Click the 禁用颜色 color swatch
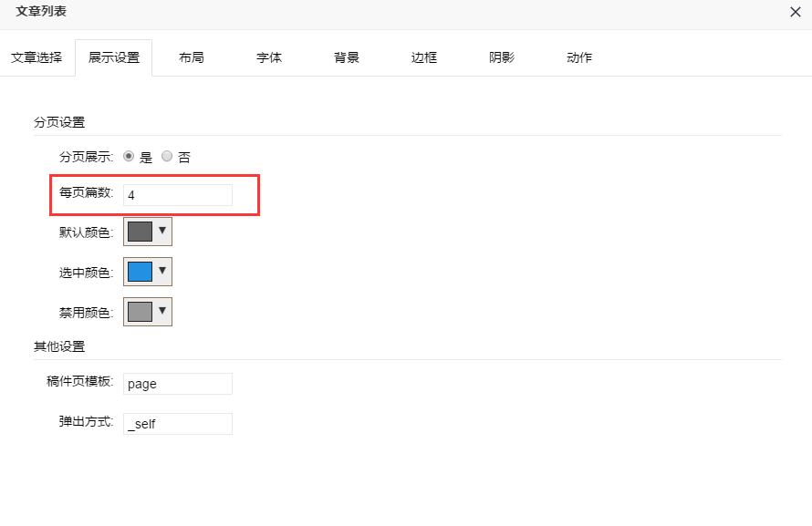Viewport: 812px width, 526px height. click(x=140, y=312)
